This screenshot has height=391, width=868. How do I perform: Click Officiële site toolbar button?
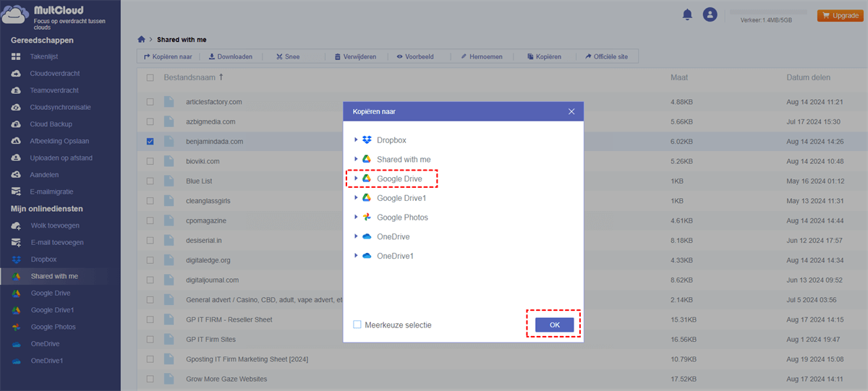(x=607, y=56)
